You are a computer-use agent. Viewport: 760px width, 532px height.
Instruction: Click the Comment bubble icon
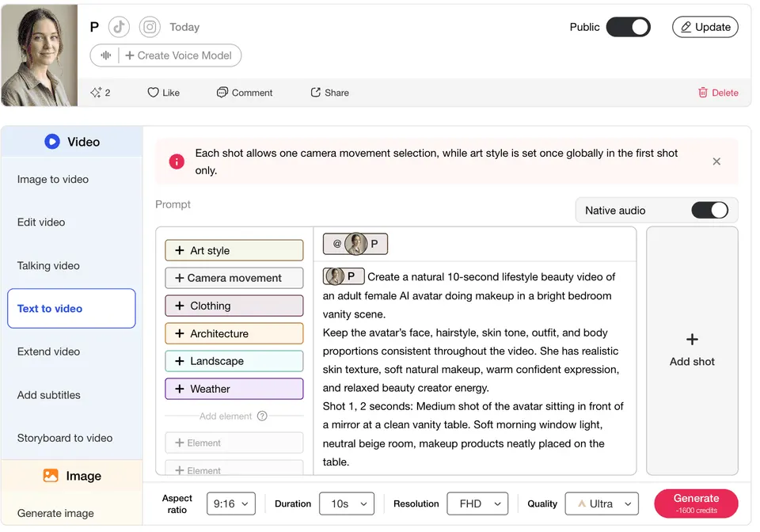click(222, 92)
